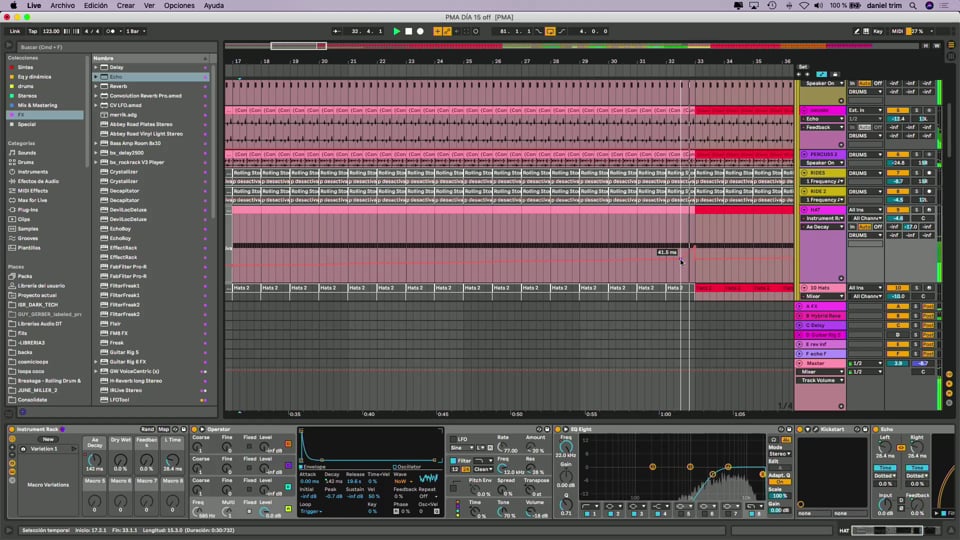Click the browser search field
This screenshot has width=960, height=540.
click(x=116, y=47)
